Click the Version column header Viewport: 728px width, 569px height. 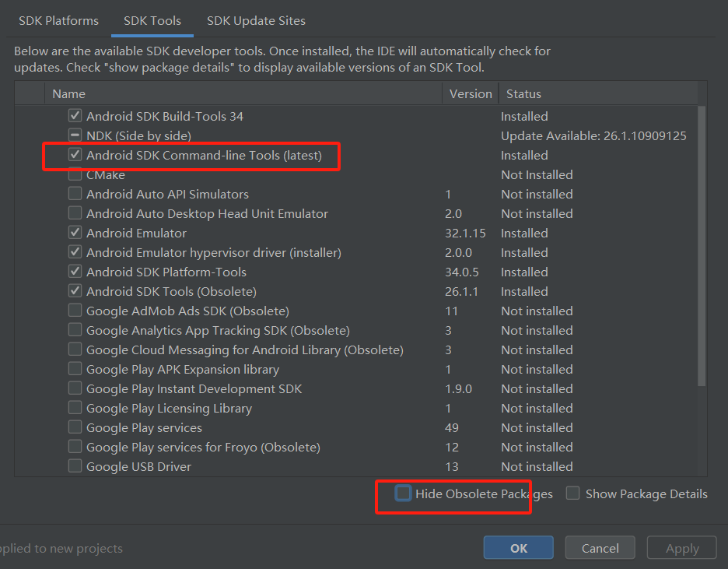point(471,93)
